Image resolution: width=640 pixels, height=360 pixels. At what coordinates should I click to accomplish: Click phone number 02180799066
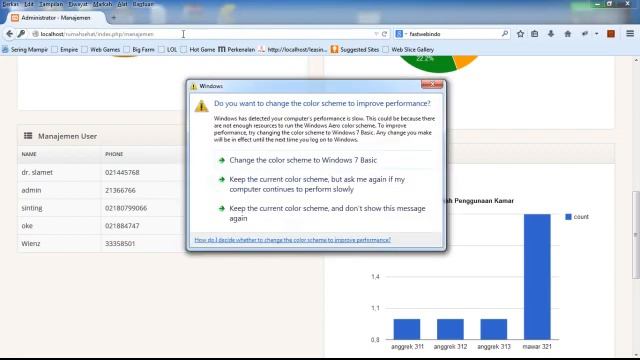[x=126, y=208]
